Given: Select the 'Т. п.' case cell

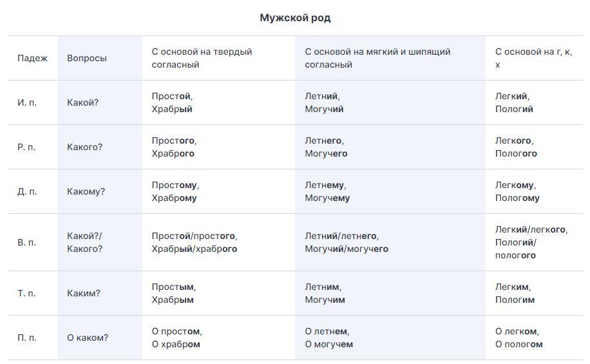Looking at the screenshot, I should pyautogui.click(x=26, y=293).
